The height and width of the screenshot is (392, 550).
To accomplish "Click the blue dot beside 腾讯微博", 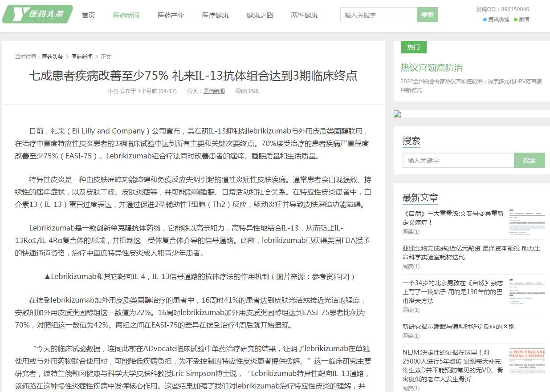I will coord(485,20).
